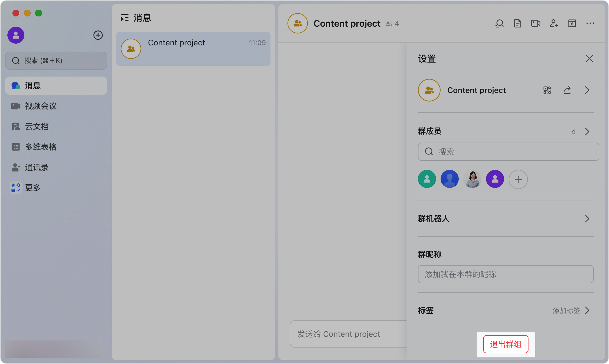Open the 消息 messages tab
This screenshot has width=609, height=364.
[56, 86]
